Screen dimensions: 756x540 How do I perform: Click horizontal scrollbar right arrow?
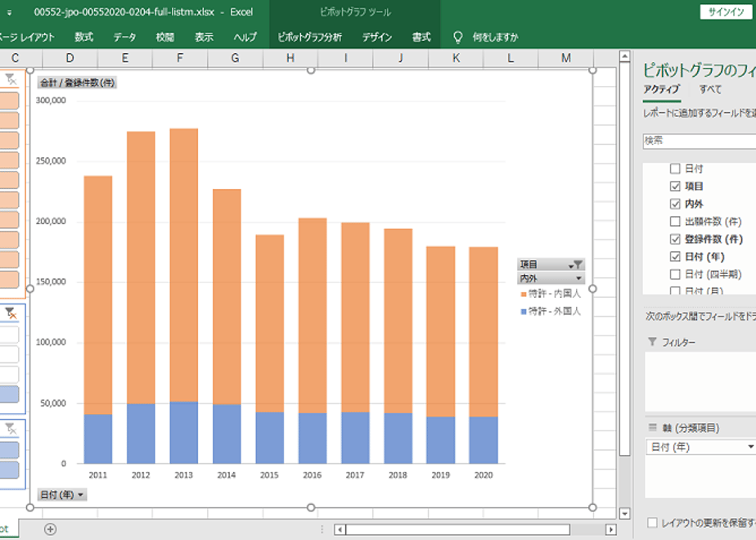pyautogui.click(x=611, y=529)
